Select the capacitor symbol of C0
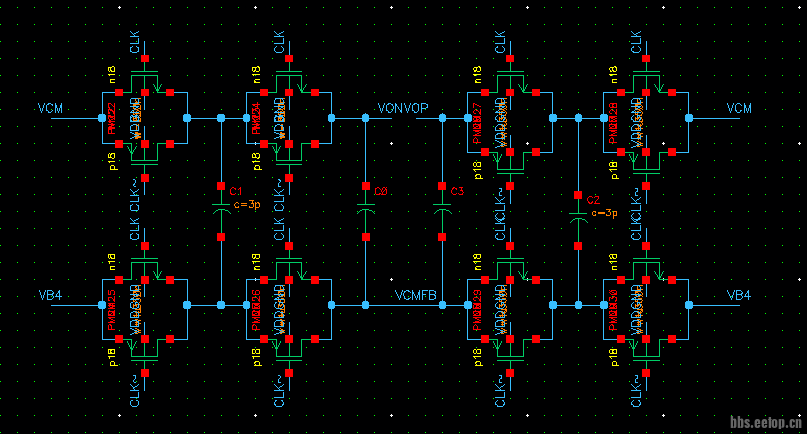 coord(366,208)
